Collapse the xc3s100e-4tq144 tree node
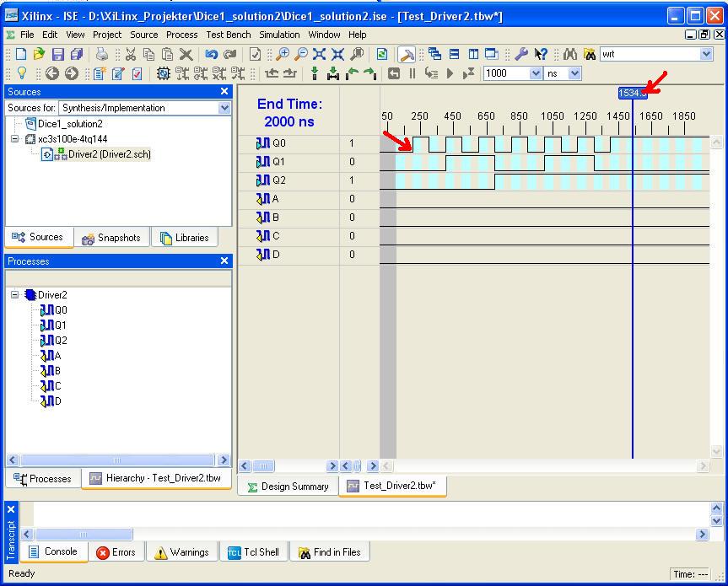This screenshot has height=586, width=728. tap(15, 139)
